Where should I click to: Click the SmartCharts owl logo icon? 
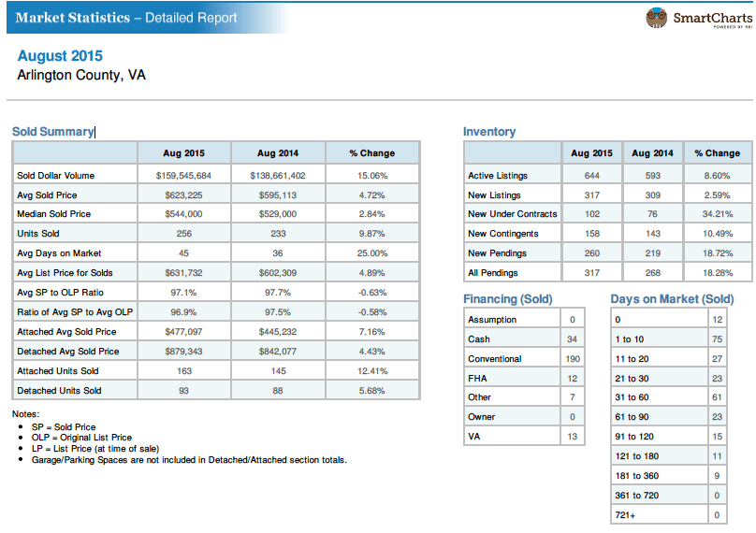pyautogui.click(x=658, y=17)
